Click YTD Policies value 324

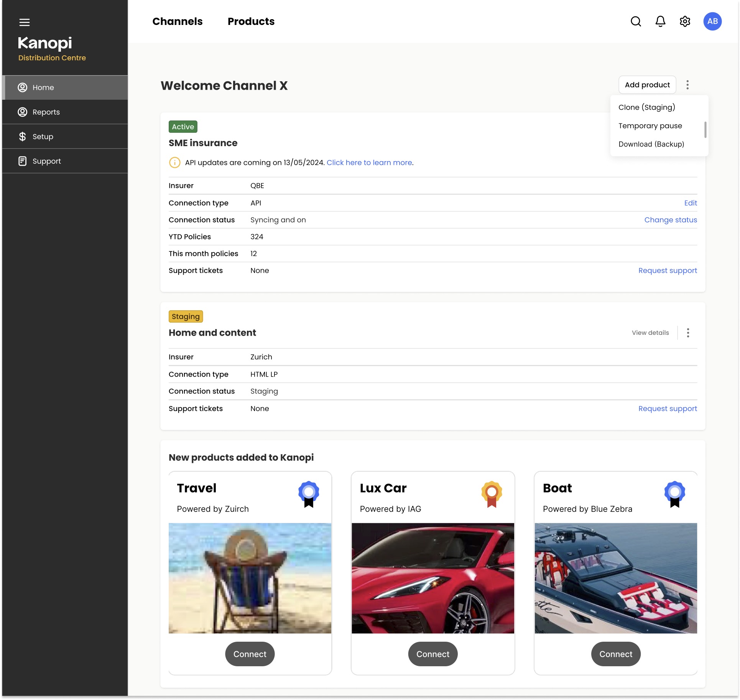pos(257,237)
